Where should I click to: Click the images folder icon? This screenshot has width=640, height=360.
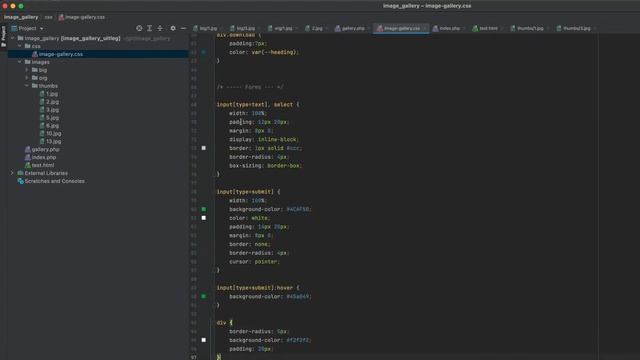click(x=28, y=62)
